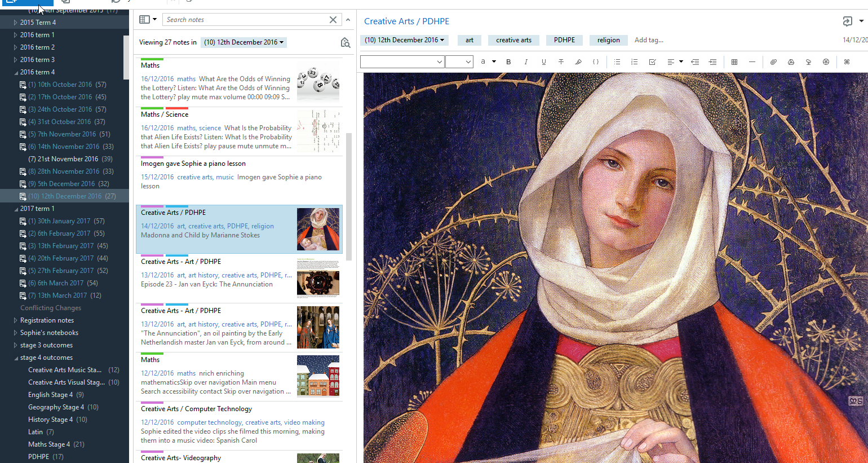
Task: Click the 'PDHPE' tag in the editor
Action: click(x=564, y=40)
